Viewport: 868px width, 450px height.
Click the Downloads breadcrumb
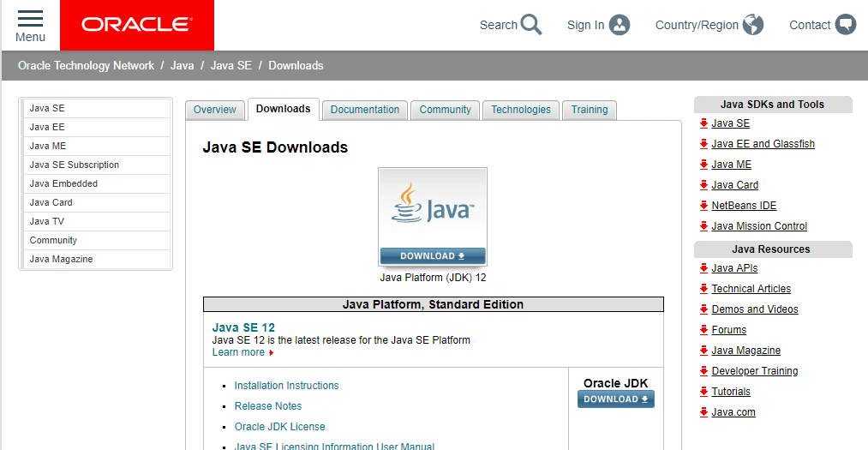coord(296,65)
